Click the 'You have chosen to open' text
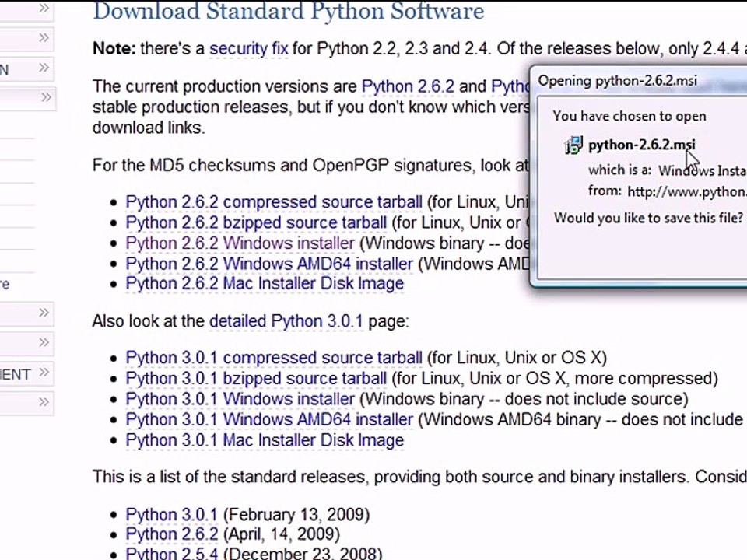 tap(630, 116)
